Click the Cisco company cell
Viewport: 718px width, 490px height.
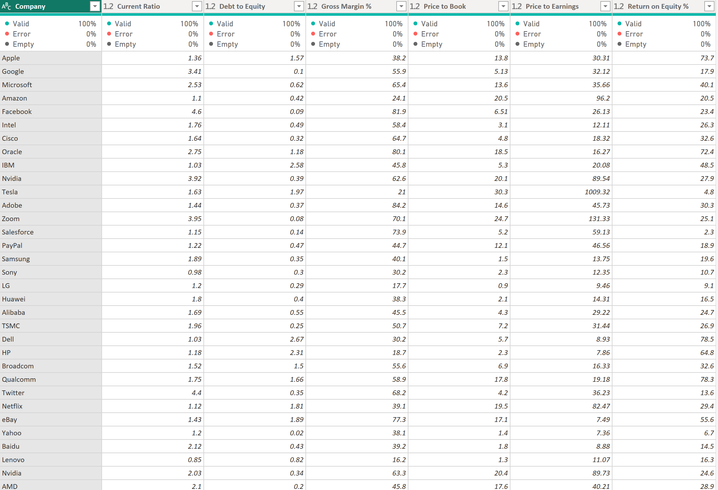[50, 138]
